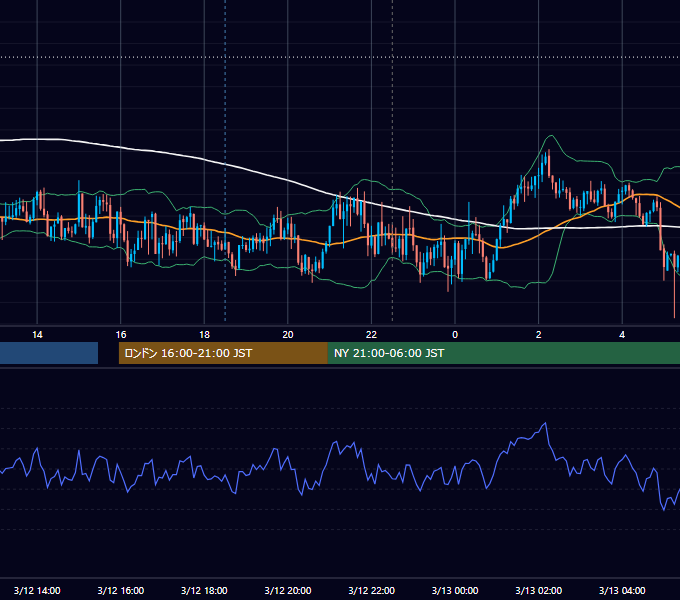Click the 3/12 22:00 time label
The width and height of the screenshot is (680, 600).
[x=372, y=590]
